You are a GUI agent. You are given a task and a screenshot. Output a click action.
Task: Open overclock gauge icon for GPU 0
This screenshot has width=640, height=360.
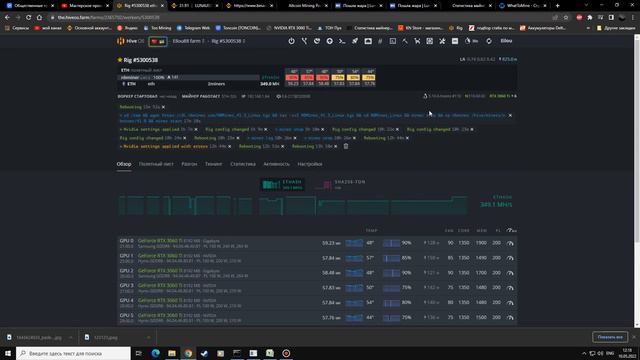(x=510, y=243)
